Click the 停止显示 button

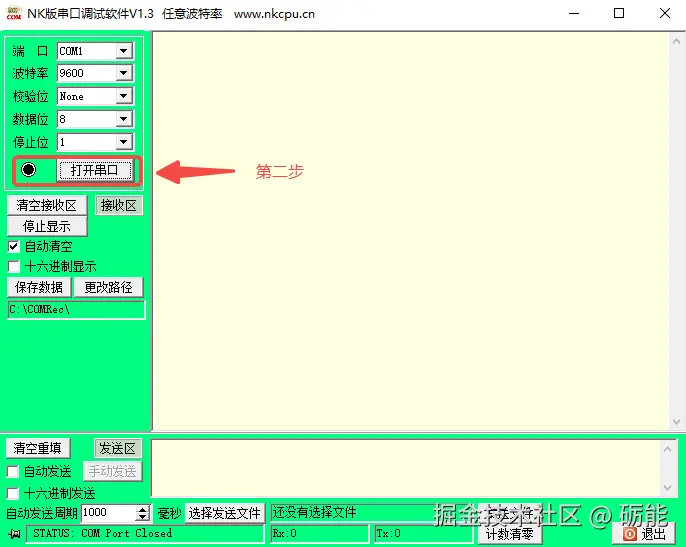[46, 226]
